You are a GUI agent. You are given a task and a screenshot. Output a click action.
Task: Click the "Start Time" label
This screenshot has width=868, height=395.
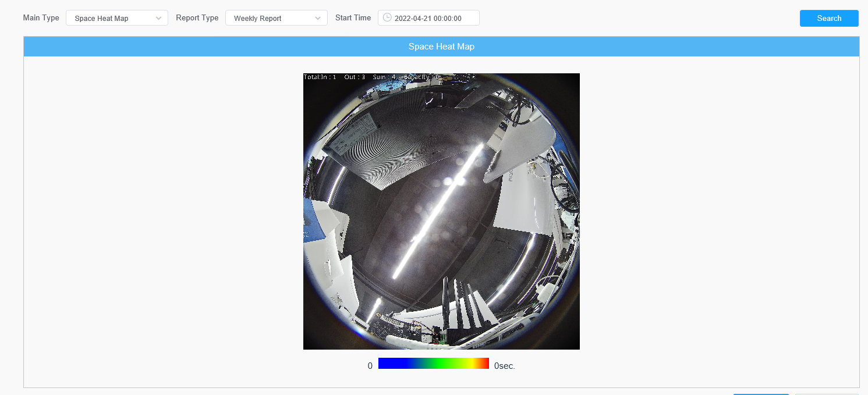pos(353,18)
